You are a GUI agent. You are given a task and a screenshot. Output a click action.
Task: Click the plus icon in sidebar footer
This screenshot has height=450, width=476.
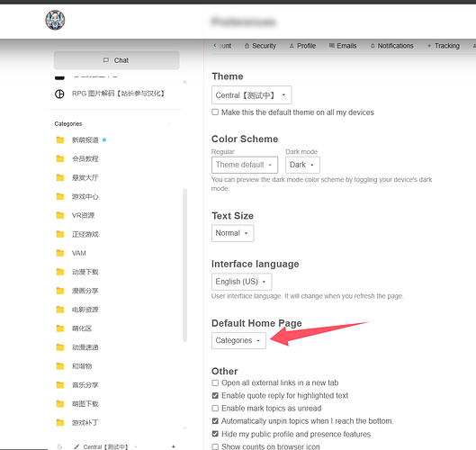click(173, 446)
